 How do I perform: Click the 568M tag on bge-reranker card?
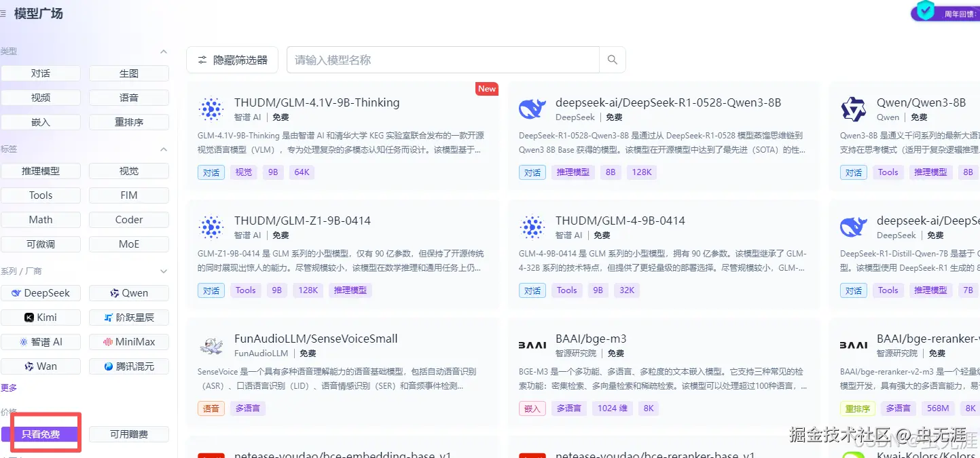click(938, 408)
